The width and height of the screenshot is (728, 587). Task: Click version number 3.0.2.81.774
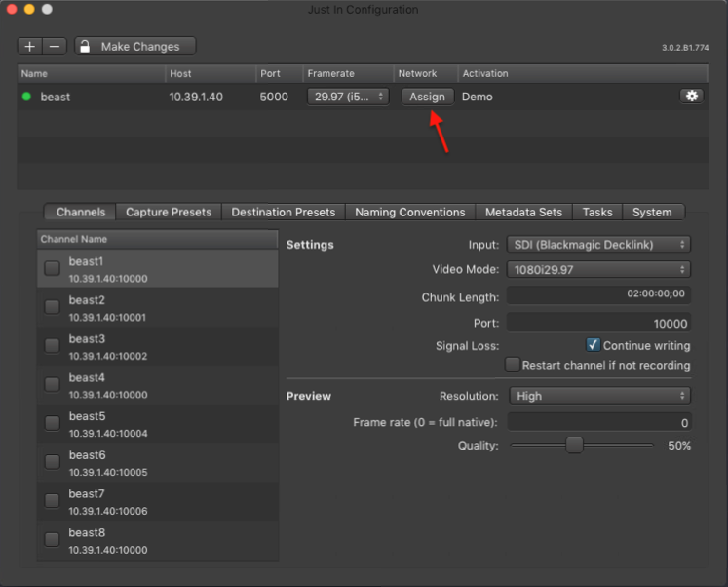(x=685, y=48)
